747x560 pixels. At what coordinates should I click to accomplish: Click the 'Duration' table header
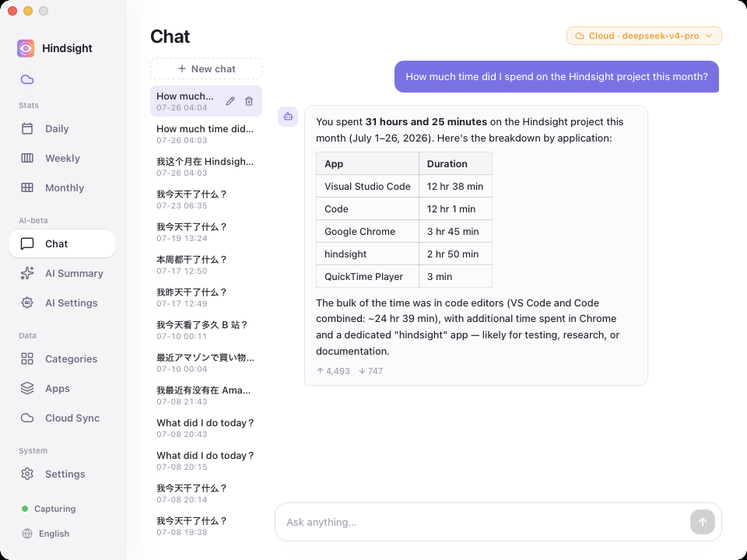coord(455,163)
